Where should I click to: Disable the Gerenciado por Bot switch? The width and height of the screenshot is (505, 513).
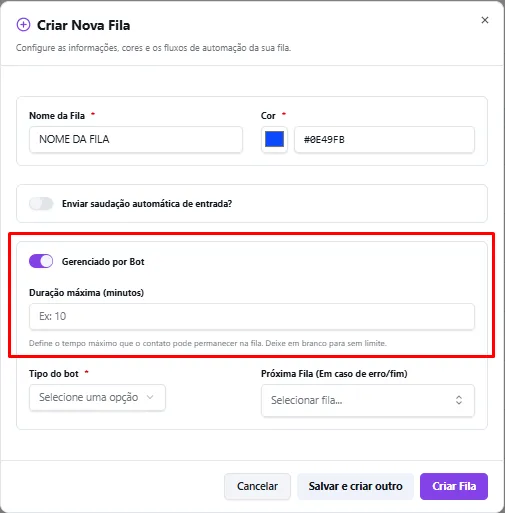41,261
